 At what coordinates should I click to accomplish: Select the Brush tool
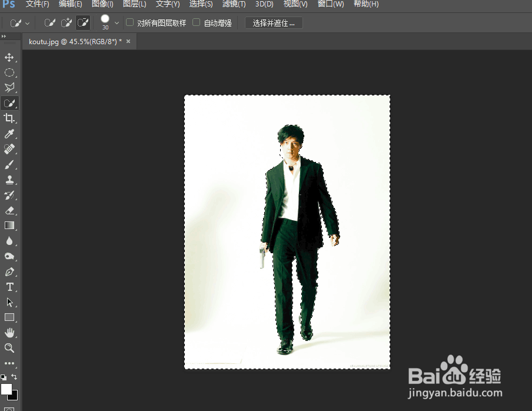[x=9, y=165]
